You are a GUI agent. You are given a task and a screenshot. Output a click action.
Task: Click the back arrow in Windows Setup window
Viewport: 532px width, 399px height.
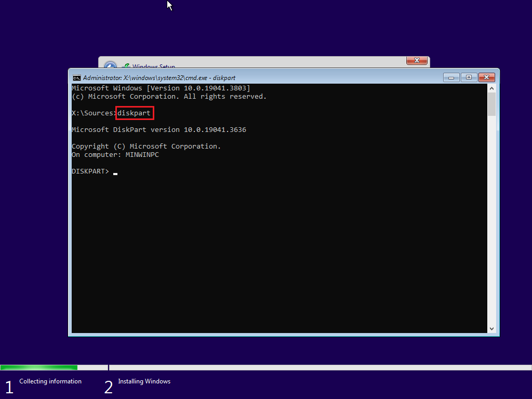coord(110,65)
